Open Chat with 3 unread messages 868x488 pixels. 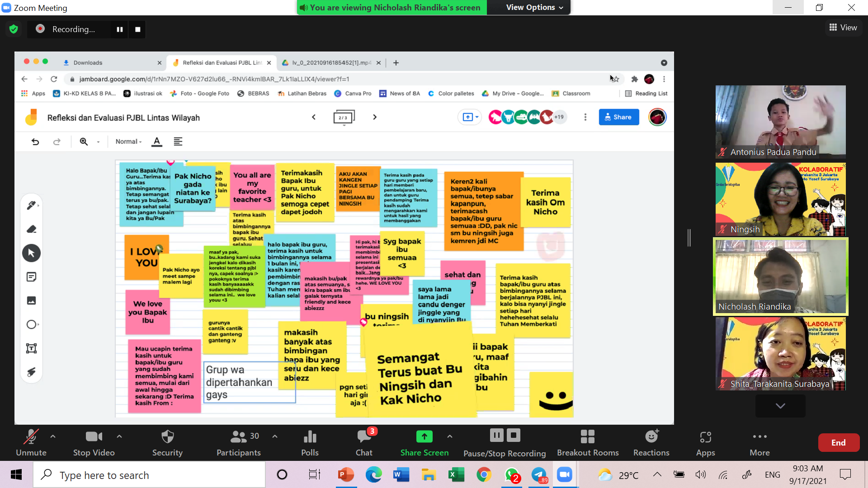[364, 443]
